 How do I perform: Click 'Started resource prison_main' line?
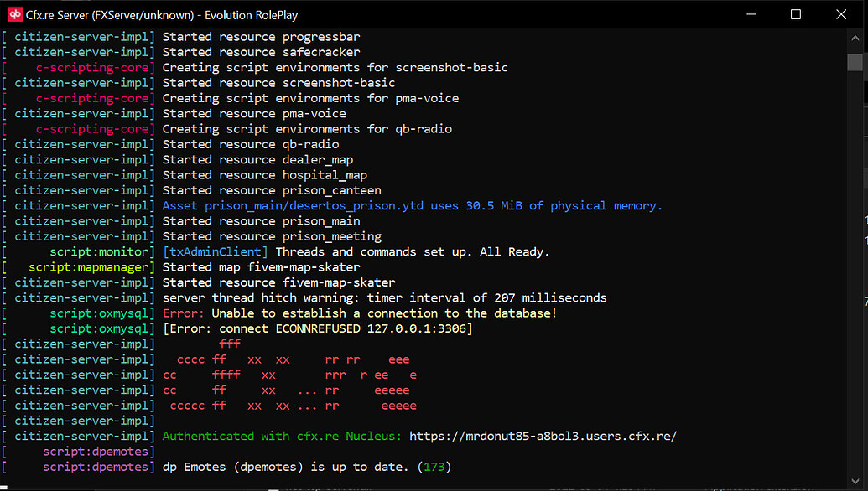click(262, 221)
